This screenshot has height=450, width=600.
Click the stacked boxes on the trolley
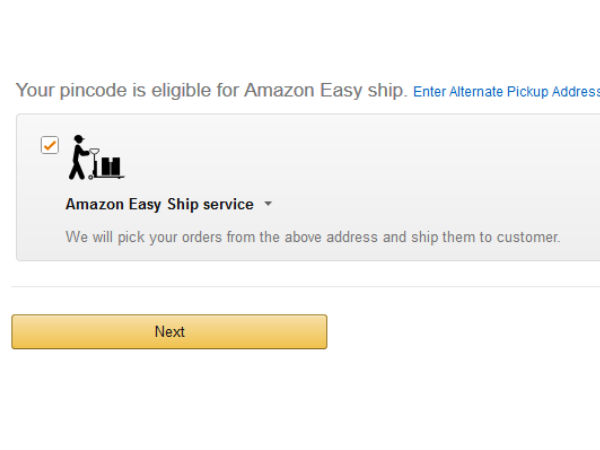pyautogui.click(x=110, y=166)
